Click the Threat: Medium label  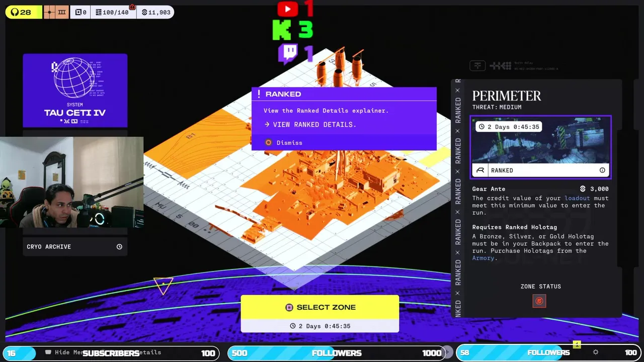pos(497,107)
